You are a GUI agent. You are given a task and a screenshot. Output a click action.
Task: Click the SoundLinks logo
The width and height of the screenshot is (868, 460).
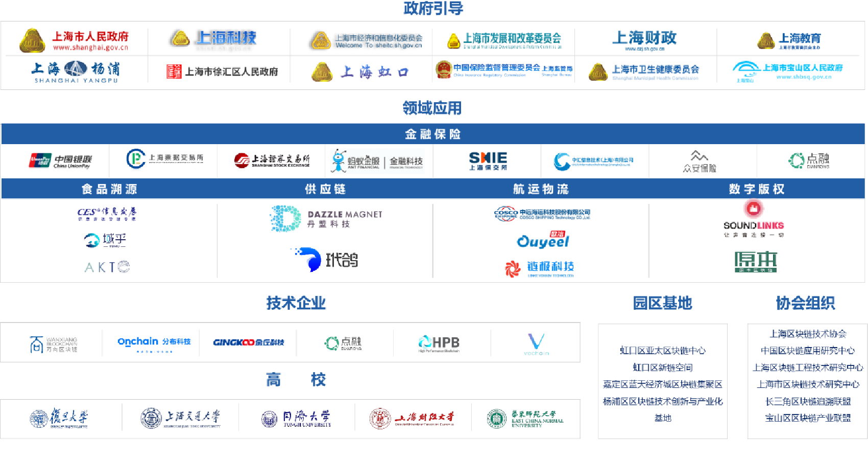click(x=754, y=219)
